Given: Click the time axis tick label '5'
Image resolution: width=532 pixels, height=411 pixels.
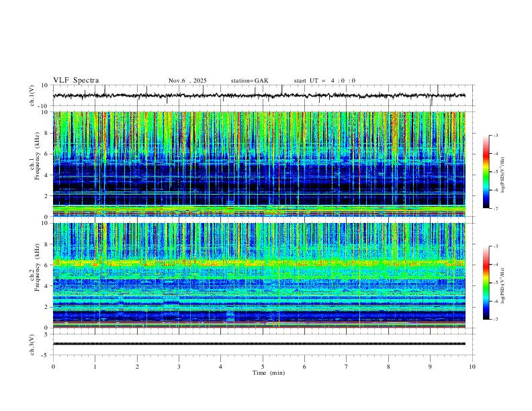Looking at the screenshot, I should tap(263, 367).
